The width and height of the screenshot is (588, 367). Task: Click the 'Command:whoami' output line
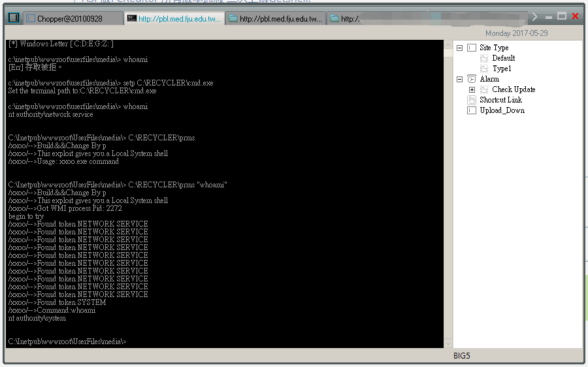click(x=52, y=310)
